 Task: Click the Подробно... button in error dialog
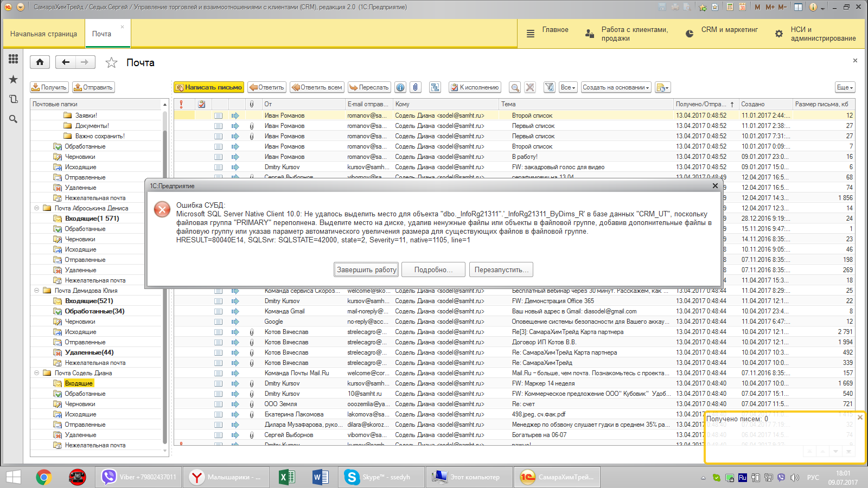click(x=433, y=269)
